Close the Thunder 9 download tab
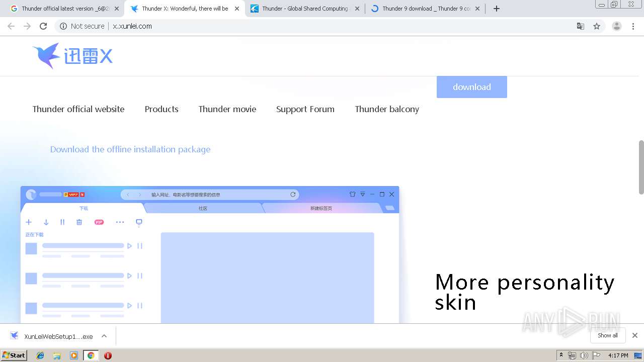This screenshot has height=362, width=644. click(x=477, y=9)
